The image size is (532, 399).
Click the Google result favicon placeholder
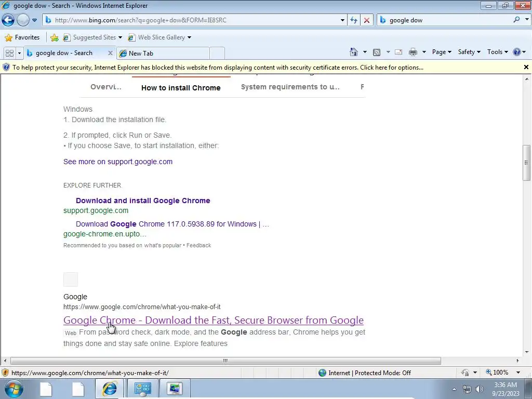point(71,279)
